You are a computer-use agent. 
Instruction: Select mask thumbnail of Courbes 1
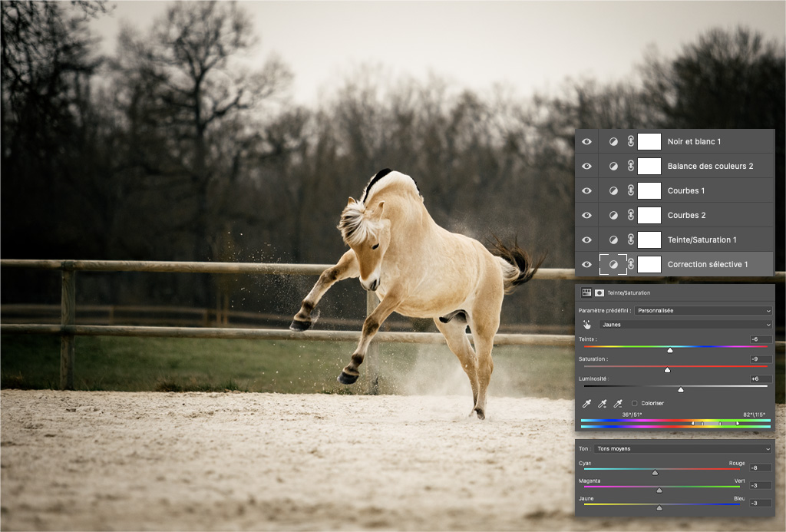[x=649, y=191]
